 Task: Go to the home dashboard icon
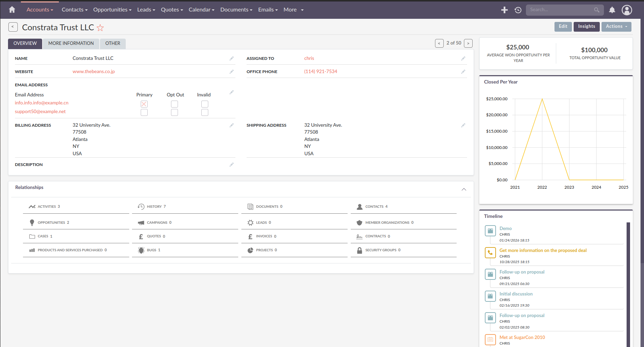pyautogui.click(x=12, y=10)
